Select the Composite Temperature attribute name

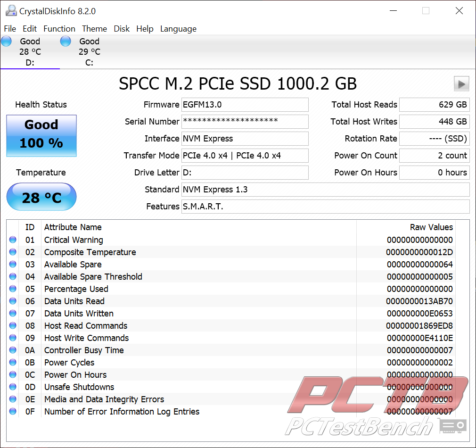tap(90, 252)
